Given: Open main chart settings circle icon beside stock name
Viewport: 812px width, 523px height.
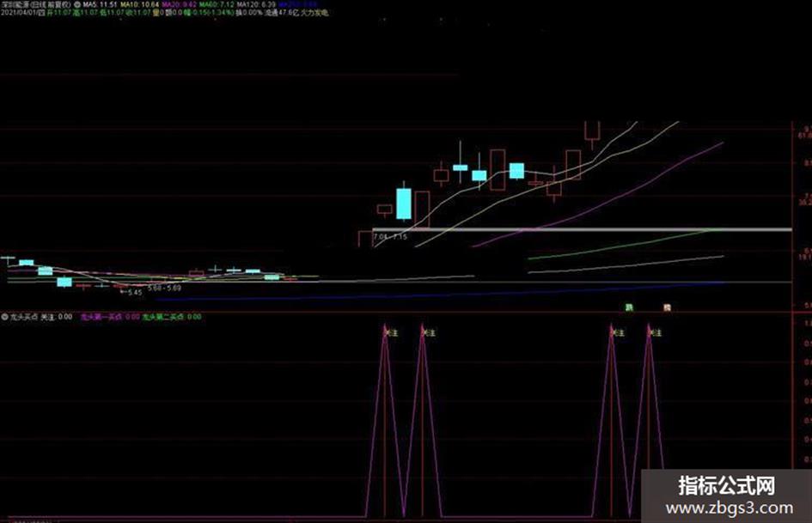Looking at the screenshot, I should click(77, 4).
